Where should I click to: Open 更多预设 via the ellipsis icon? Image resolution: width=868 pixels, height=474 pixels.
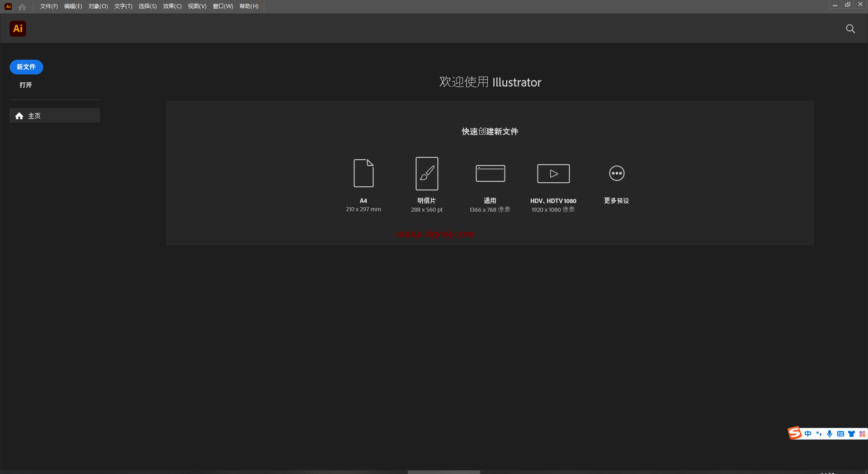(616, 173)
